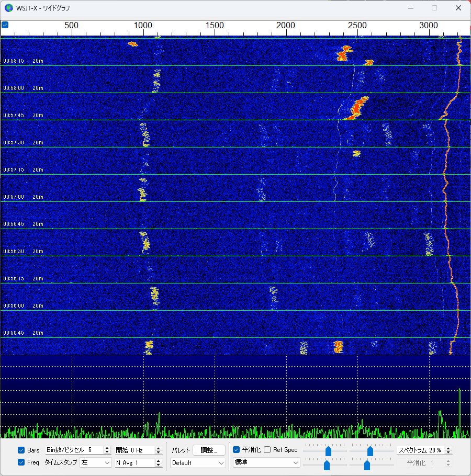Open the 標準 spectrum mode dropdown

(x=266, y=462)
